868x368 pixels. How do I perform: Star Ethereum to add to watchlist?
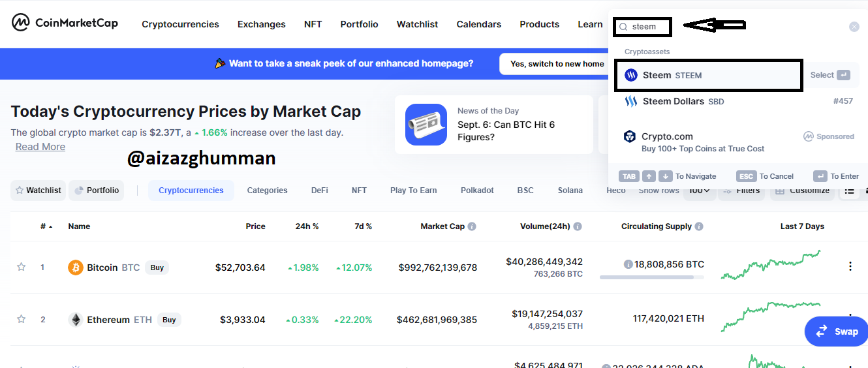[22, 319]
